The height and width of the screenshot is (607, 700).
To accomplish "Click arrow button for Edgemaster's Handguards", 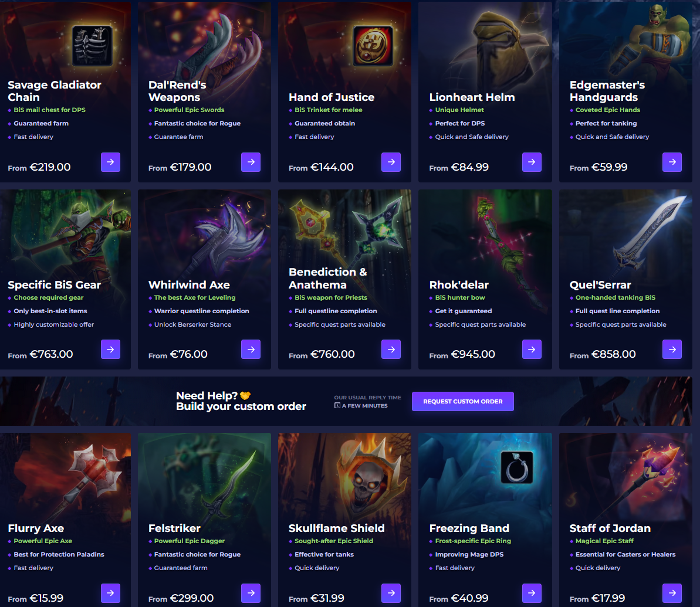I will tap(672, 162).
